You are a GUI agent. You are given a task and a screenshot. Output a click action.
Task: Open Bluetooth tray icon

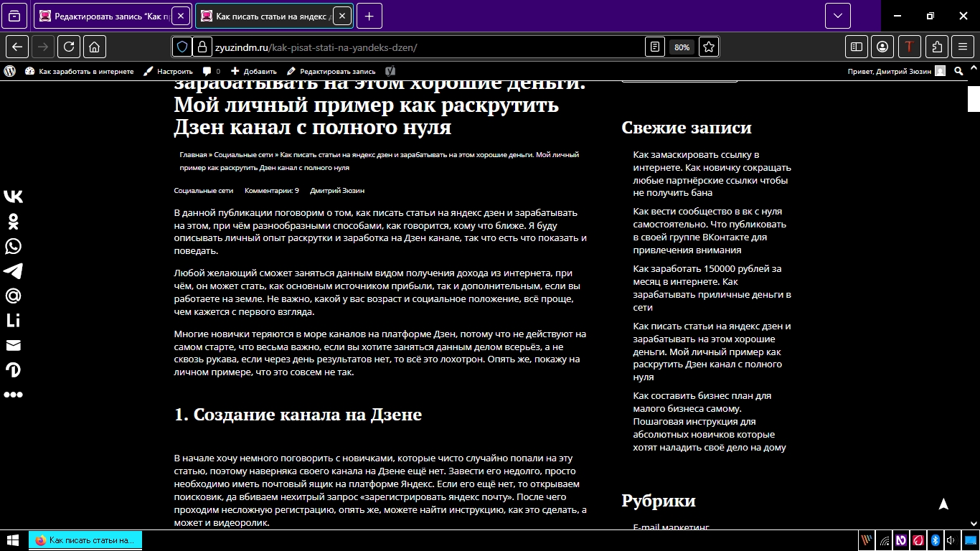tap(935, 540)
